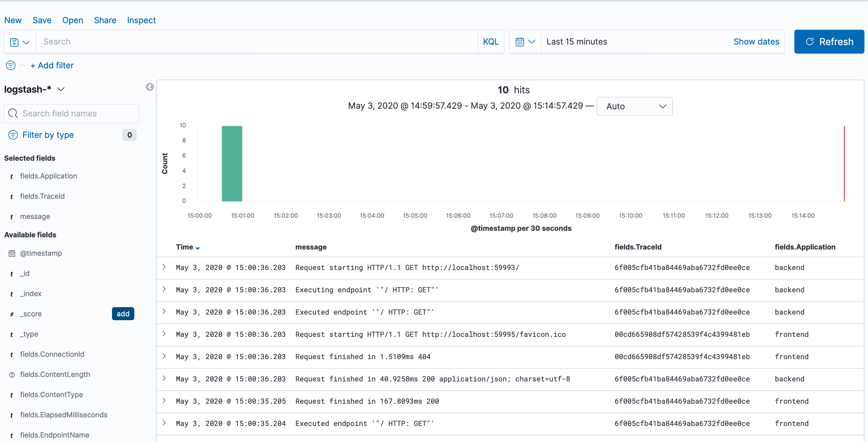The height and width of the screenshot is (442, 868).
Task: Click the filter count badge showing 0
Action: [130, 135]
